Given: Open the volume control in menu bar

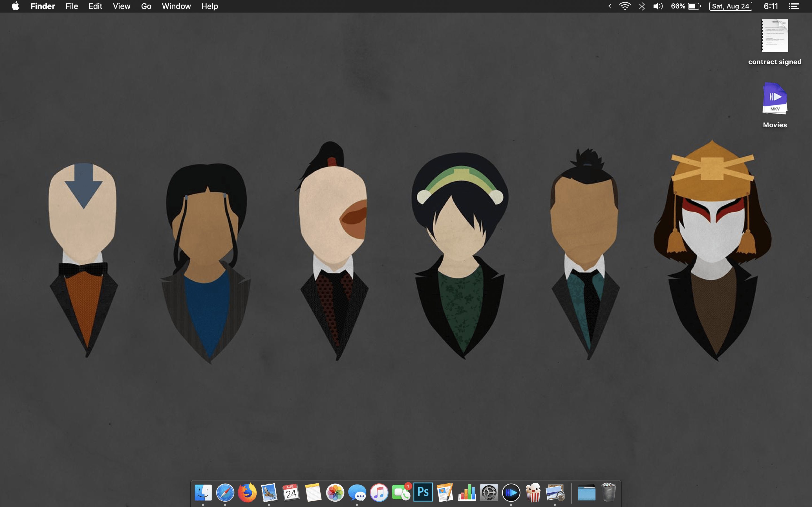Looking at the screenshot, I should (658, 6).
